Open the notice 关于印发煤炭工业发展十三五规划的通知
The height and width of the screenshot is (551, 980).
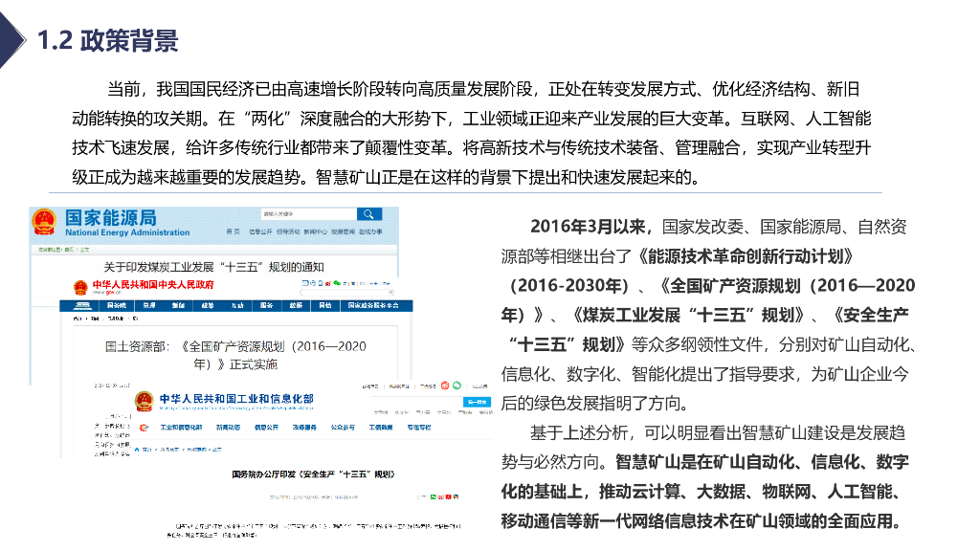[x=213, y=266]
